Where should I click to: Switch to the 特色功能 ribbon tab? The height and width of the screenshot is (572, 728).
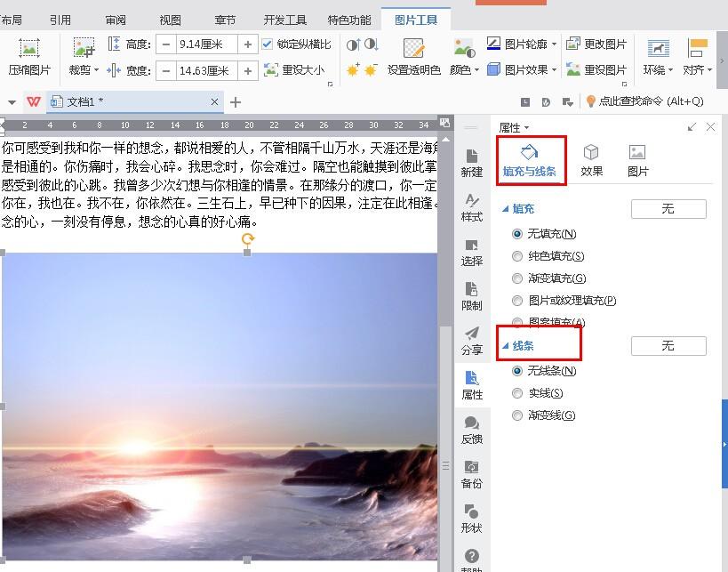click(x=349, y=20)
